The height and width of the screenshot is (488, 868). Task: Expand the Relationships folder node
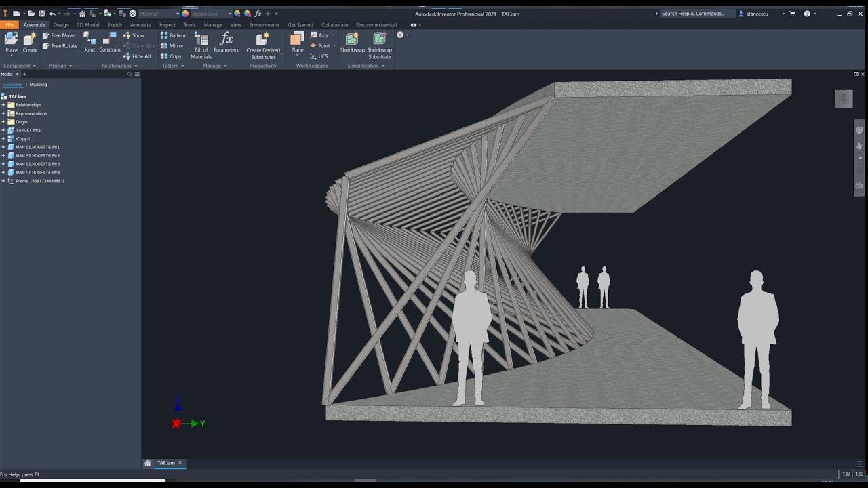coord(3,105)
